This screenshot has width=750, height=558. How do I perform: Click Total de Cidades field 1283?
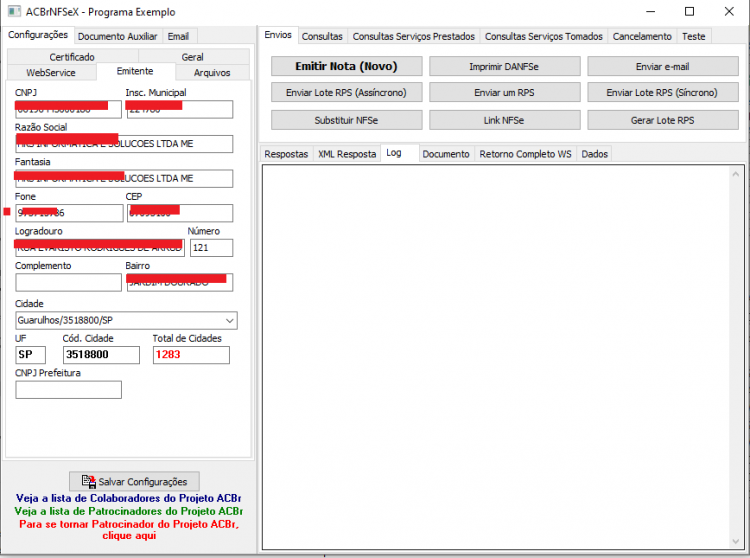tap(191, 355)
